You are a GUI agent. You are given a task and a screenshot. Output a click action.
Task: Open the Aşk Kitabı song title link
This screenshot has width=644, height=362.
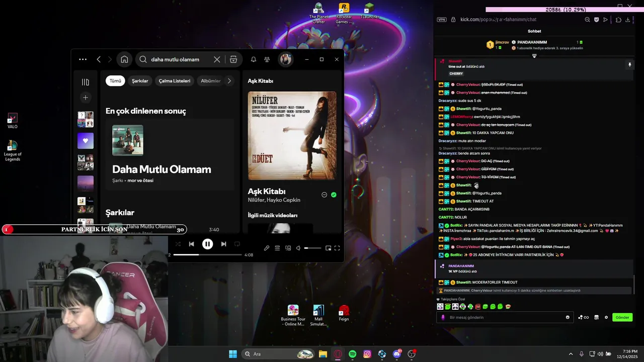pyautogui.click(x=267, y=192)
